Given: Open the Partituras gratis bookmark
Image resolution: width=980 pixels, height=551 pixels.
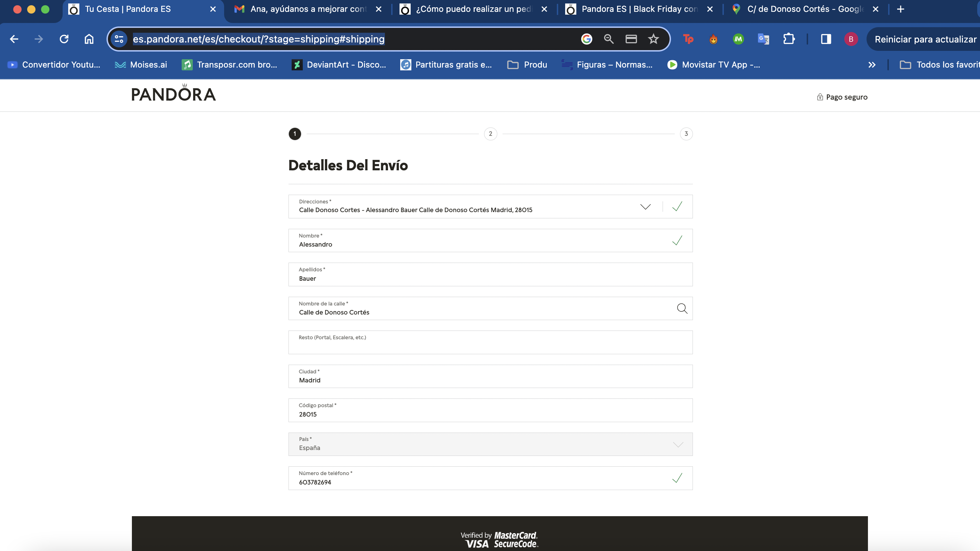Looking at the screenshot, I should tap(446, 65).
